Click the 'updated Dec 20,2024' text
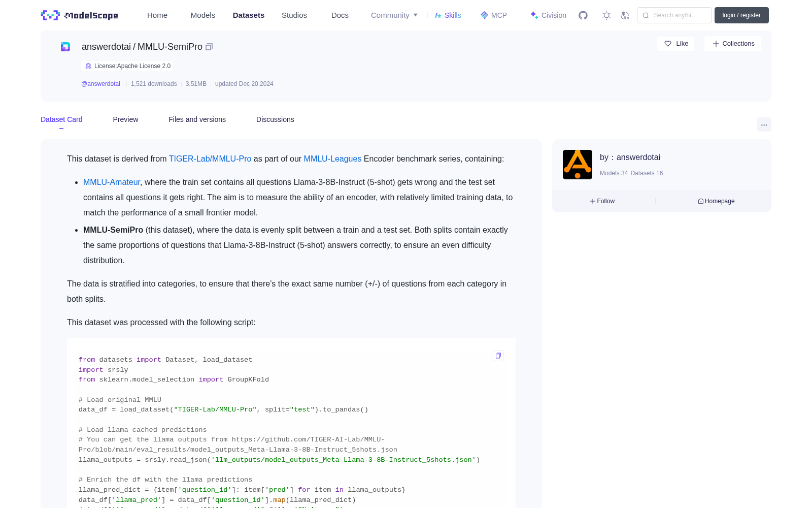This screenshot has width=812, height=508. [244, 84]
